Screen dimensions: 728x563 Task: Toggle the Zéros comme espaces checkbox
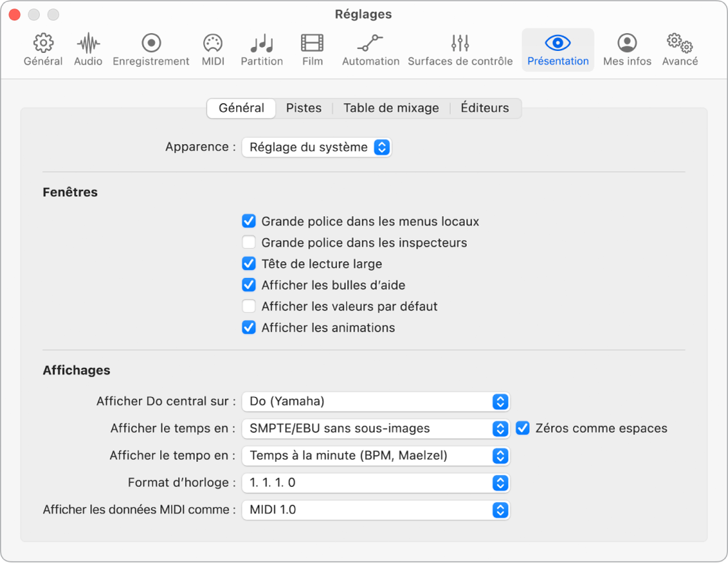523,428
